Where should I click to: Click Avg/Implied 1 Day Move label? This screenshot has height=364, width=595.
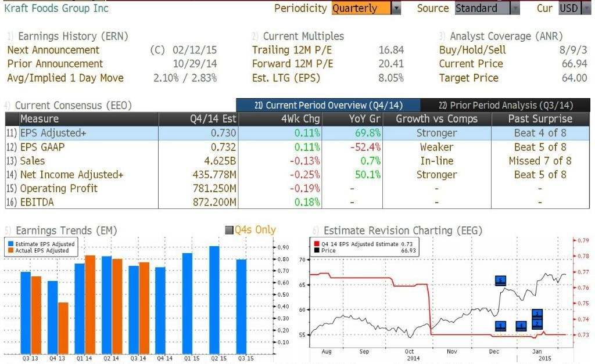tap(65, 78)
